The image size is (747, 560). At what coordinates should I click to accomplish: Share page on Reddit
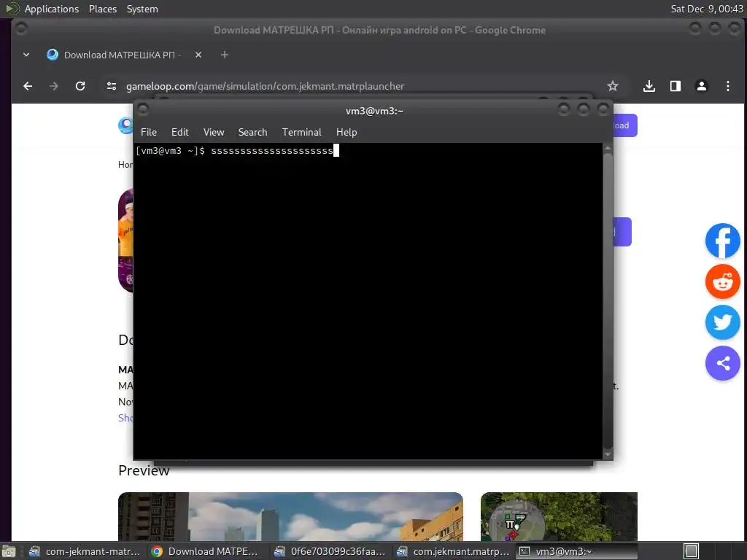pos(722,281)
